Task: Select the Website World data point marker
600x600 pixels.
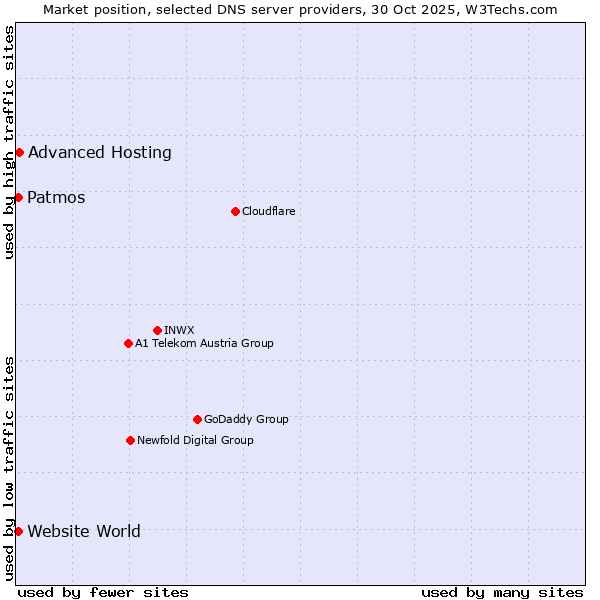Action: pyautogui.click(x=18, y=531)
